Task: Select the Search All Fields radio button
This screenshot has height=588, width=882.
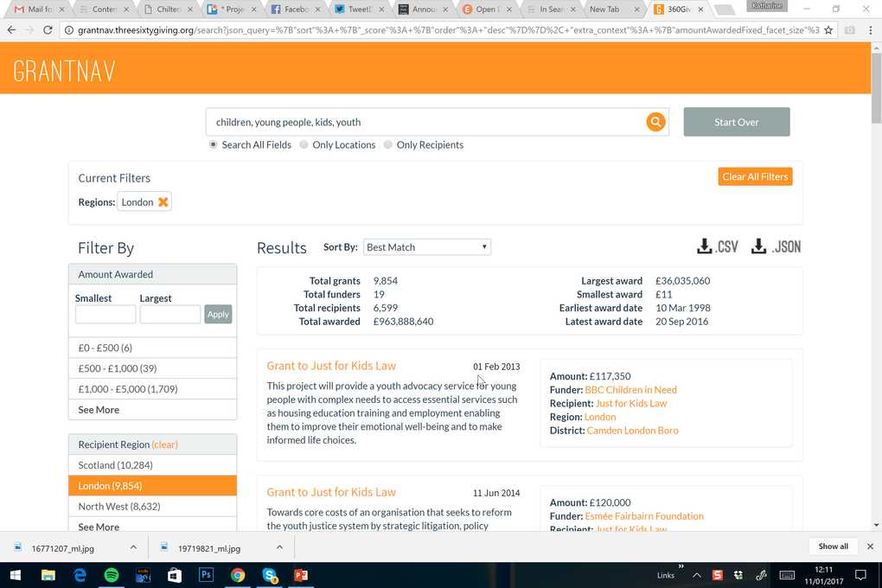Action: 214,145
